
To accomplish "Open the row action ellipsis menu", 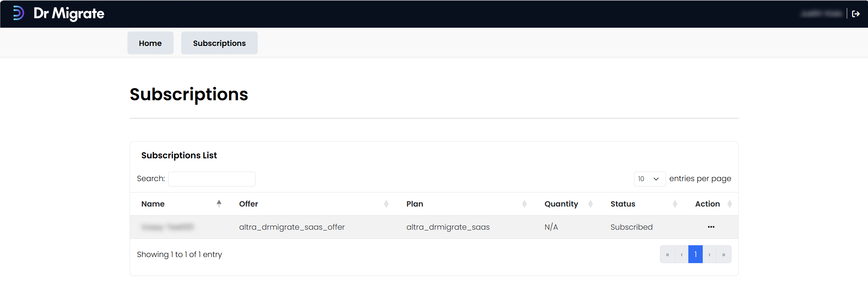I will pyautogui.click(x=711, y=227).
